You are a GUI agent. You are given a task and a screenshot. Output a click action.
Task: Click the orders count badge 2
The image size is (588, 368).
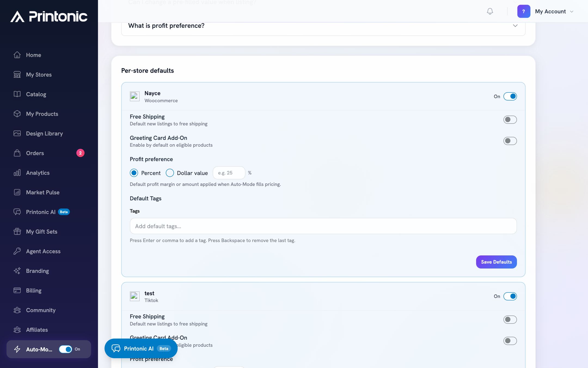pyautogui.click(x=80, y=153)
